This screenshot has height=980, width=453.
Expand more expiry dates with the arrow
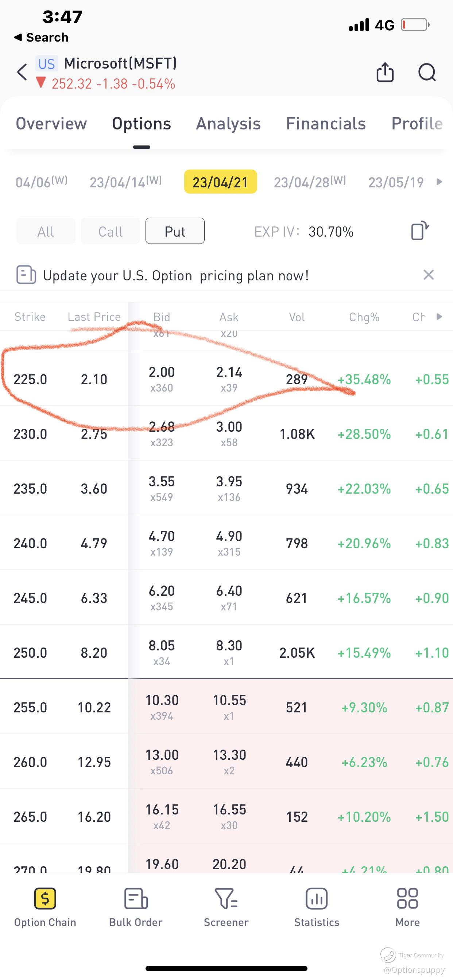[x=439, y=182]
